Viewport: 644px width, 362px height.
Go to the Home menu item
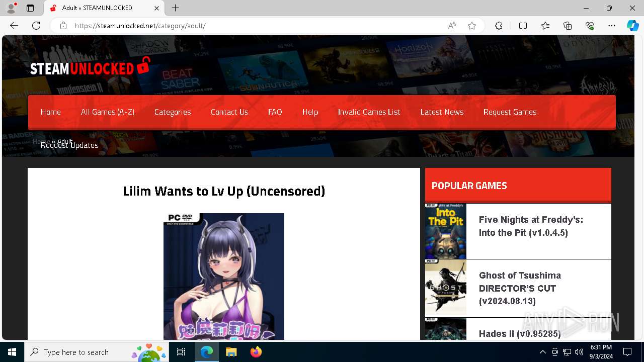(51, 112)
